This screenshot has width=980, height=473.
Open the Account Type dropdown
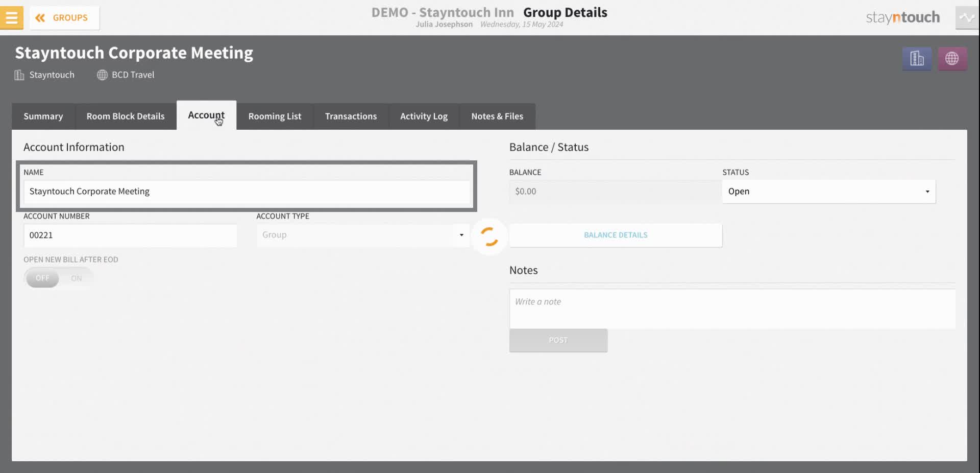[363, 235]
